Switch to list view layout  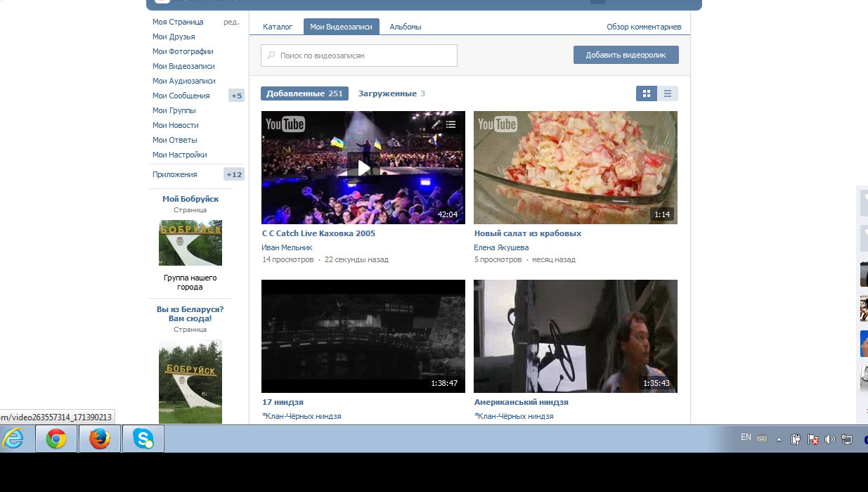[x=668, y=93]
